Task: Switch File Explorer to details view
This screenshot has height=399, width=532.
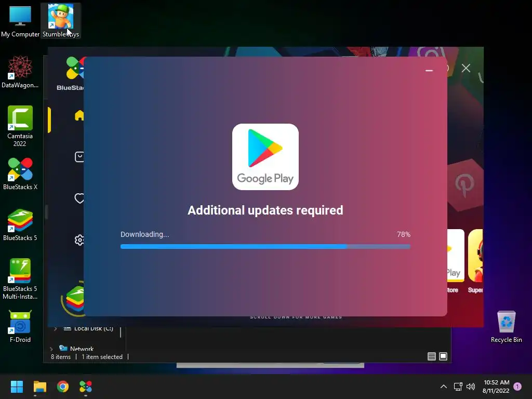Action: (432, 356)
